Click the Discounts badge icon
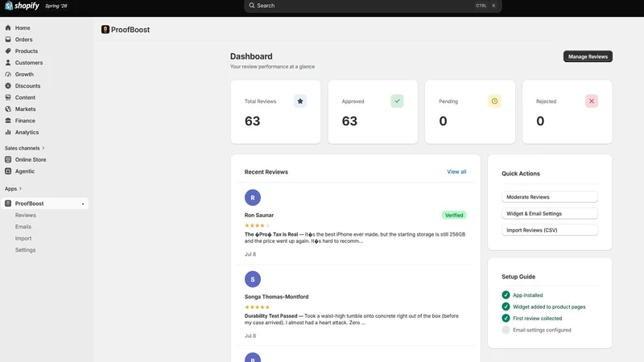This screenshot has width=644, height=362. [8, 86]
